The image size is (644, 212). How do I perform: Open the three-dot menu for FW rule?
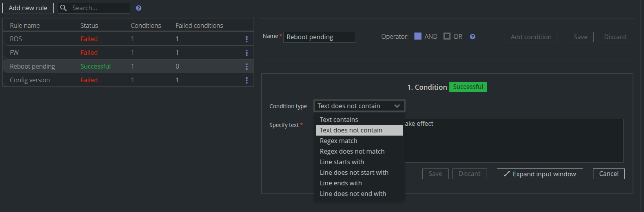246,53
